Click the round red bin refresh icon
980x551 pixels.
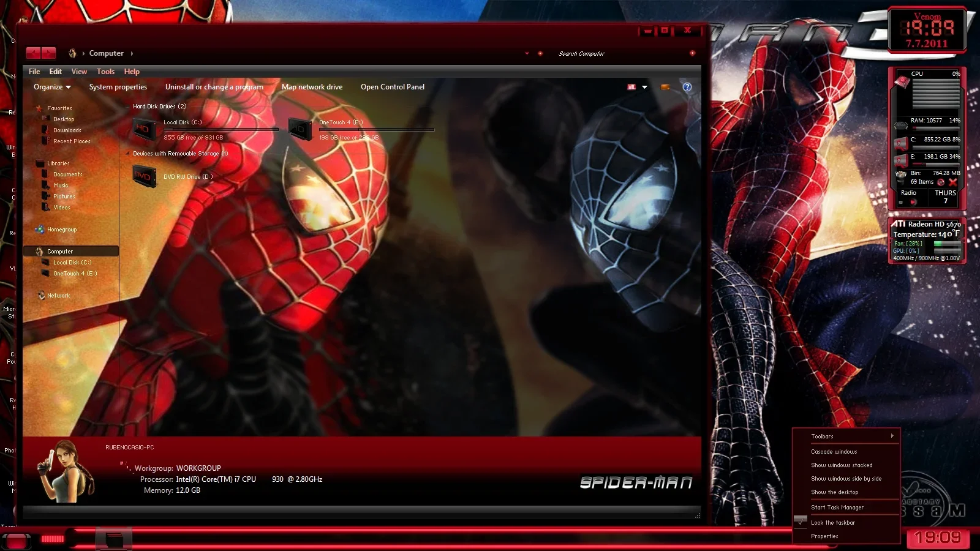[x=941, y=182]
